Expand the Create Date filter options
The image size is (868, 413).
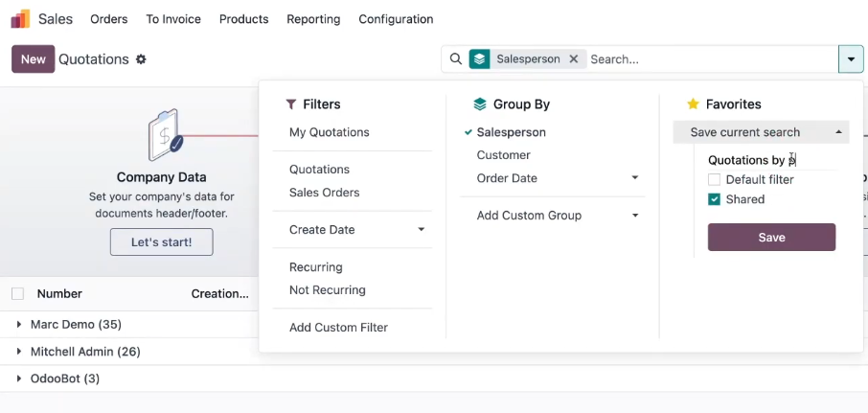click(422, 229)
